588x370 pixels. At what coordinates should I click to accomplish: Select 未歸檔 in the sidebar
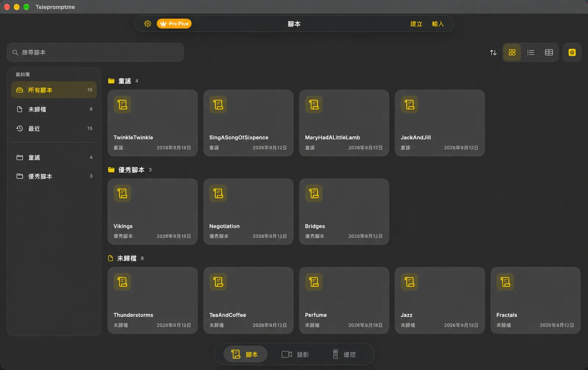pos(54,109)
